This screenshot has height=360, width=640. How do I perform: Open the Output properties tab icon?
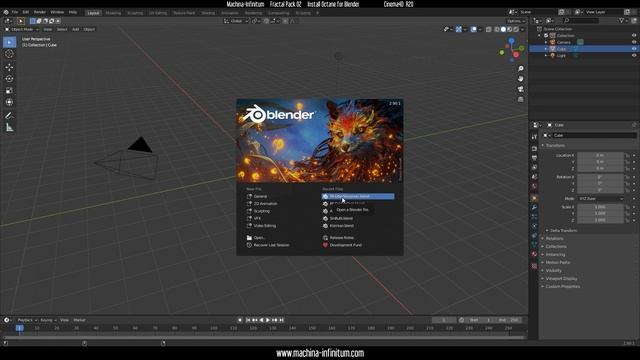[x=534, y=158]
